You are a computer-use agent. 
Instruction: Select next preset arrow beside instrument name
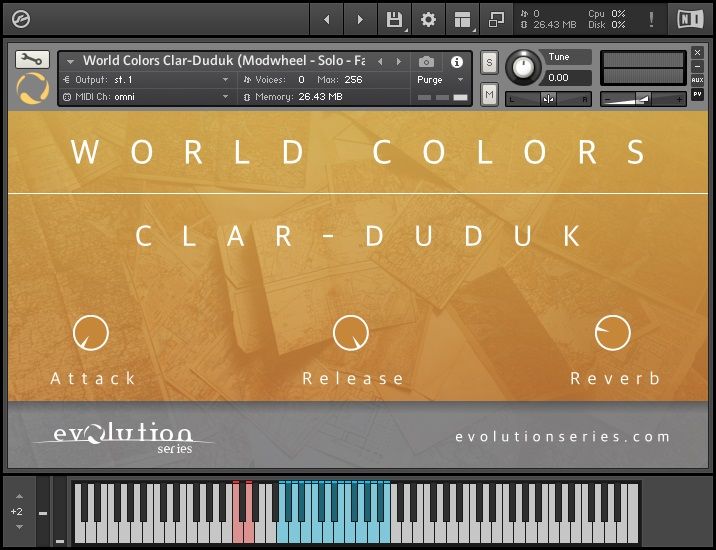399,62
